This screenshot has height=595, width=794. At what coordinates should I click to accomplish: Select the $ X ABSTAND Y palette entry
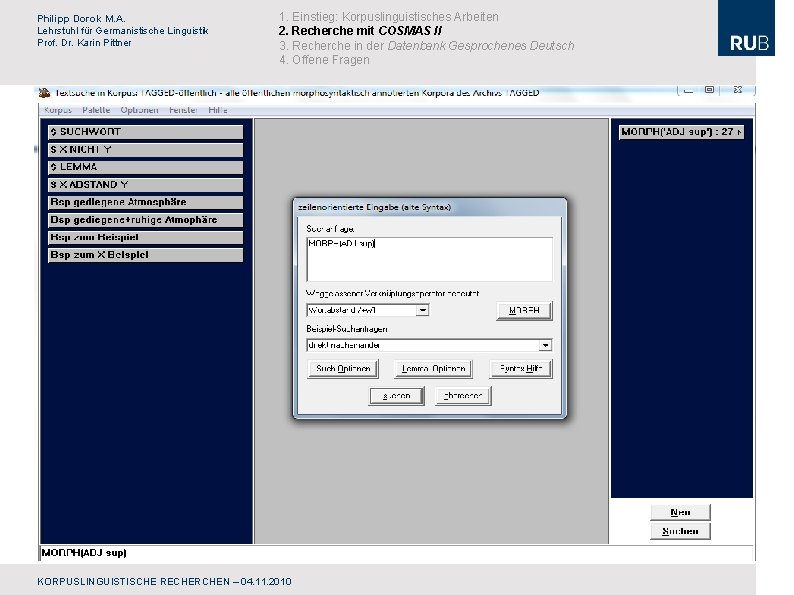145,185
